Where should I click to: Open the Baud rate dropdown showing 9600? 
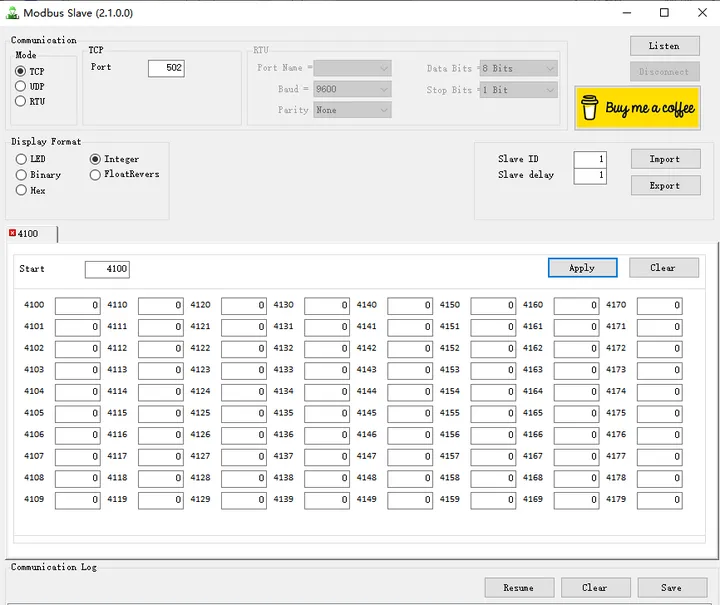click(x=352, y=89)
